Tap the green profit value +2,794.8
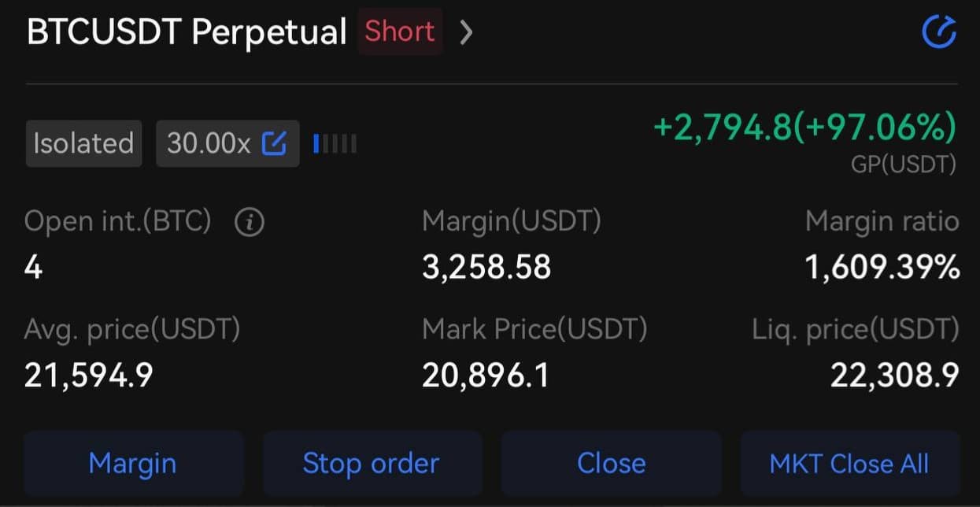This screenshot has width=980, height=507. (721, 126)
